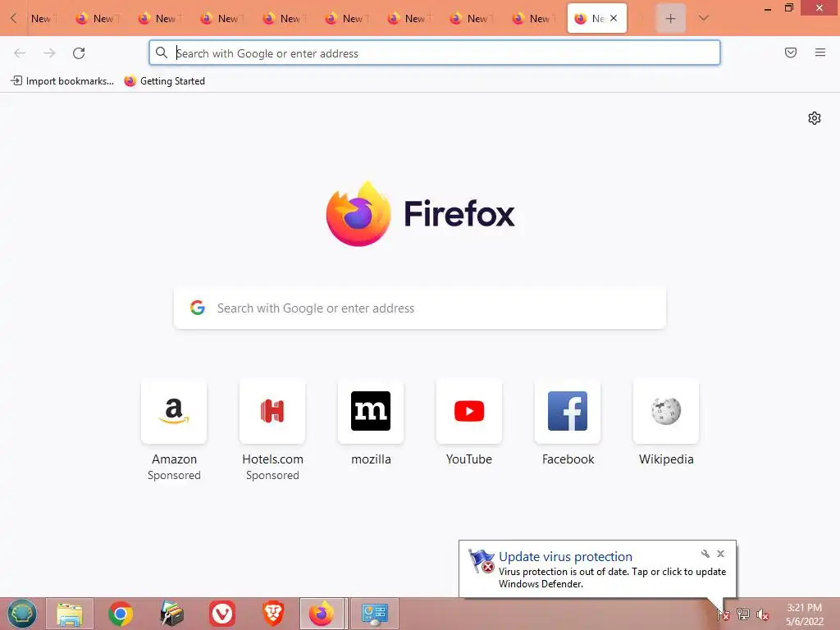Click the Firefox taskbar button

point(322,614)
